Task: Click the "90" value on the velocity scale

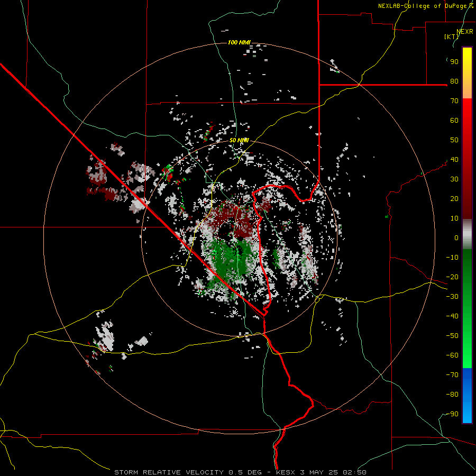Action: tap(454, 62)
